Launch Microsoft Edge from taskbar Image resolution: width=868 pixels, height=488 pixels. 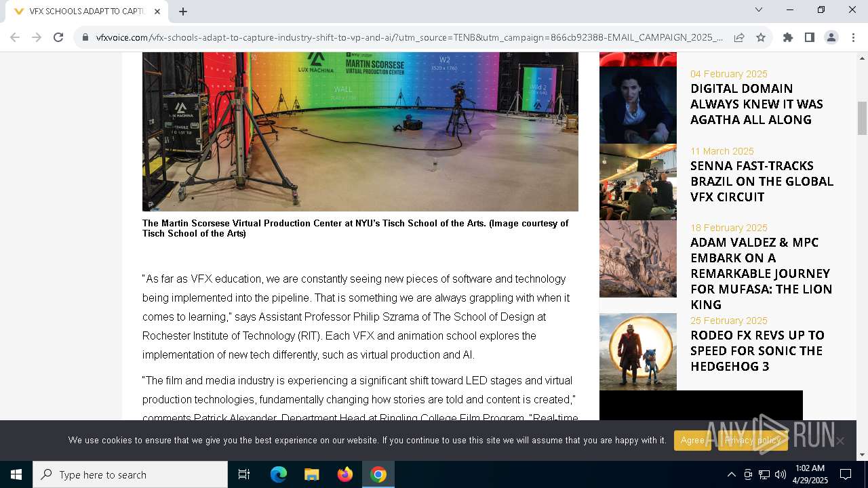pos(279,474)
